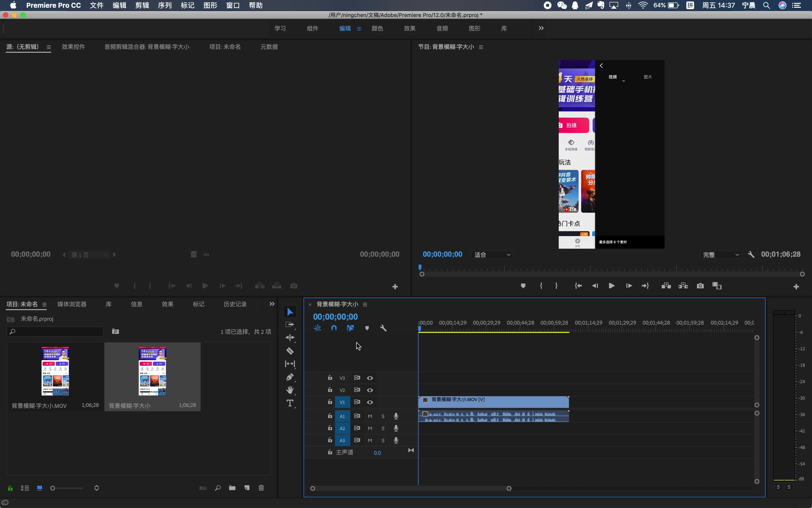The image size is (812, 508).
Task: Select the Slip tool
Action: pos(290,364)
